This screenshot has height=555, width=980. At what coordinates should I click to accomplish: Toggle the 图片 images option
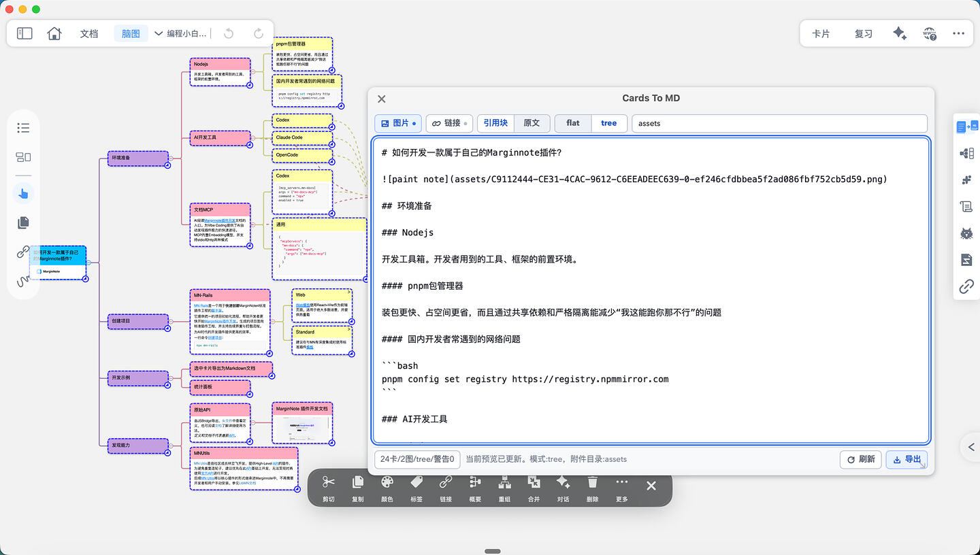point(398,123)
